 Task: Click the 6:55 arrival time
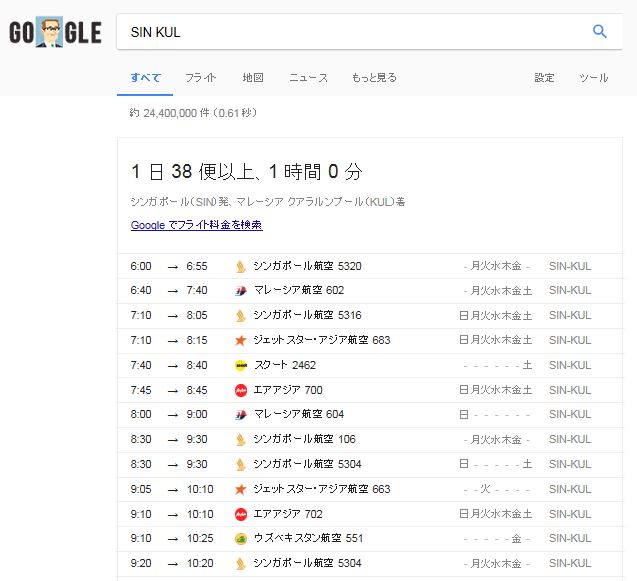[197, 266]
